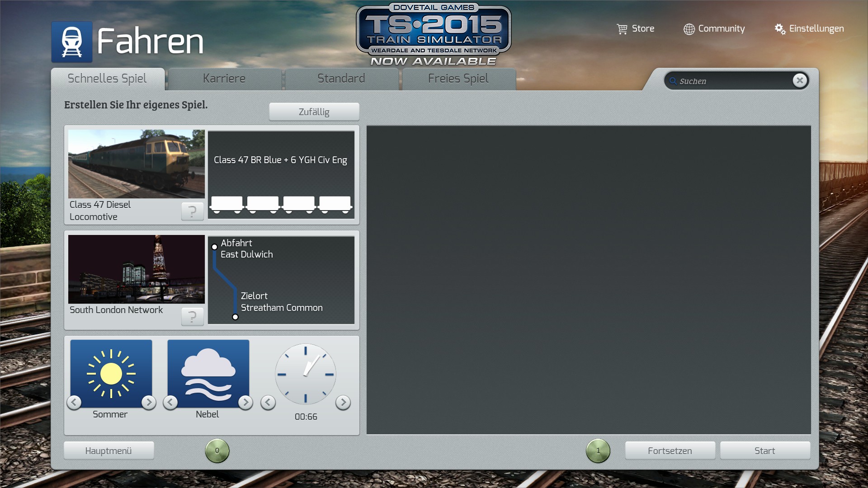
Task: Open the Karriere tab
Action: click(x=224, y=79)
